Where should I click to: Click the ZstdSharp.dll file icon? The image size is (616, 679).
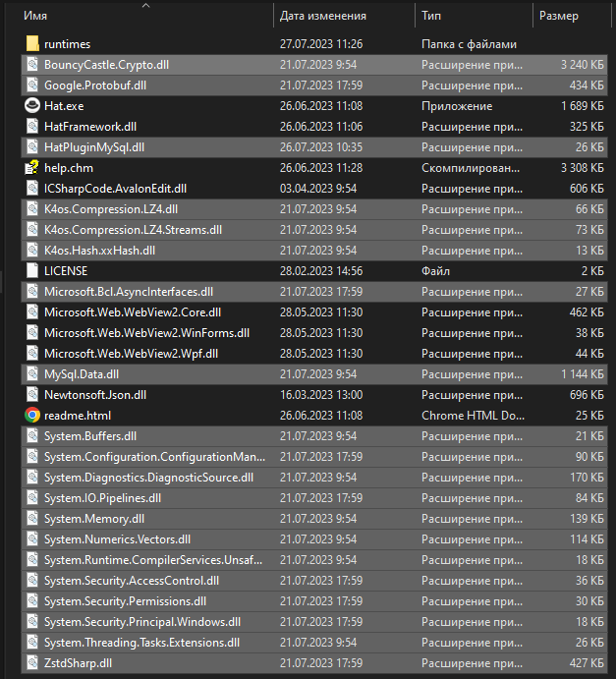pos(32,663)
